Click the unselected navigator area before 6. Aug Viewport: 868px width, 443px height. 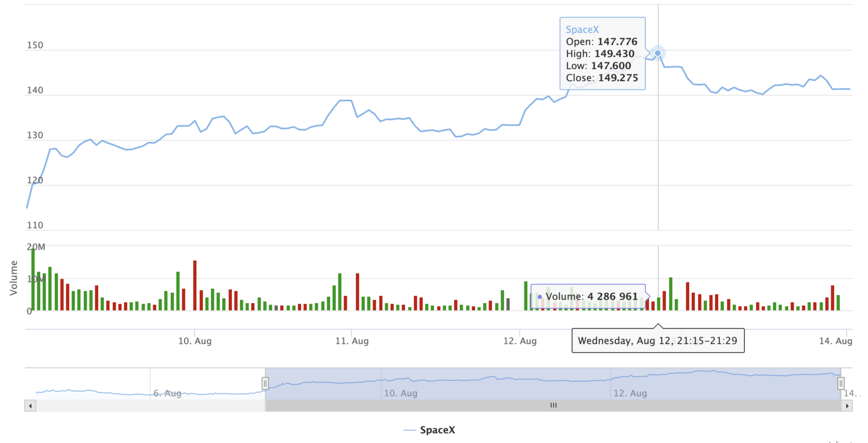pos(88,384)
